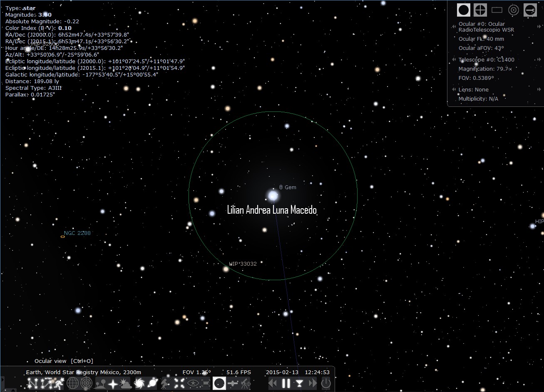Viewport: 544px width, 392px height.
Task: Enable night mode eye icon
Action: 193,383
